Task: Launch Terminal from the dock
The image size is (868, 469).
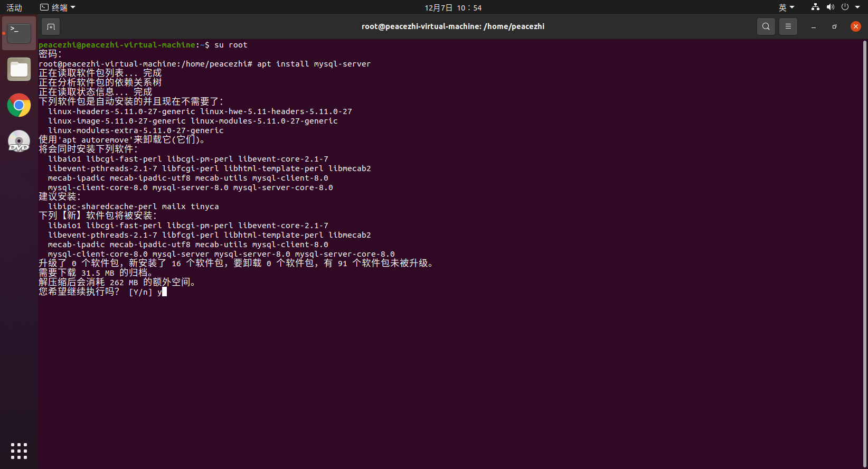Action: [x=19, y=33]
